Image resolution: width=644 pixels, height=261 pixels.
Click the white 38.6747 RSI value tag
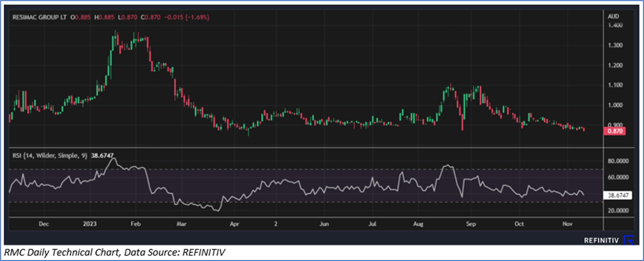click(617, 195)
